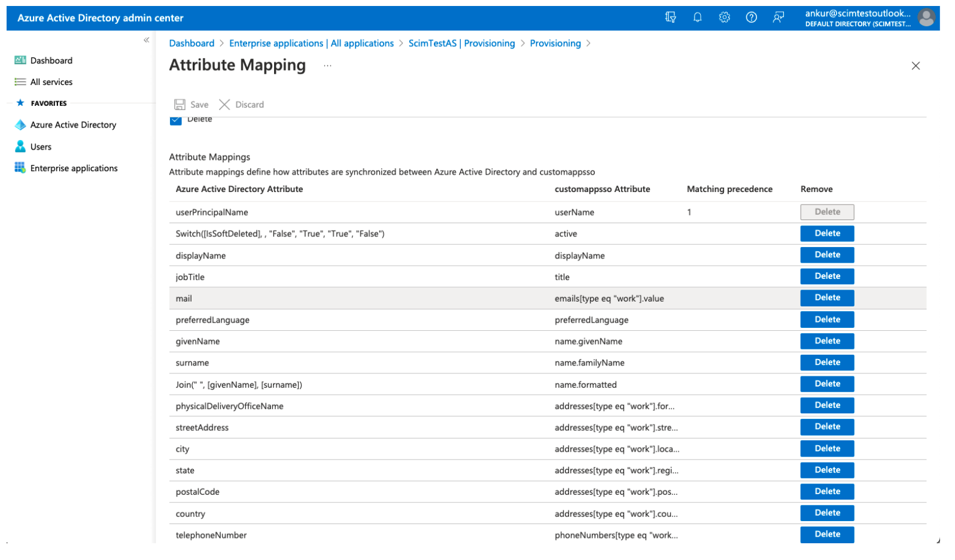Click the Discard X icon
Screen dimensions: 955x560
click(x=224, y=105)
